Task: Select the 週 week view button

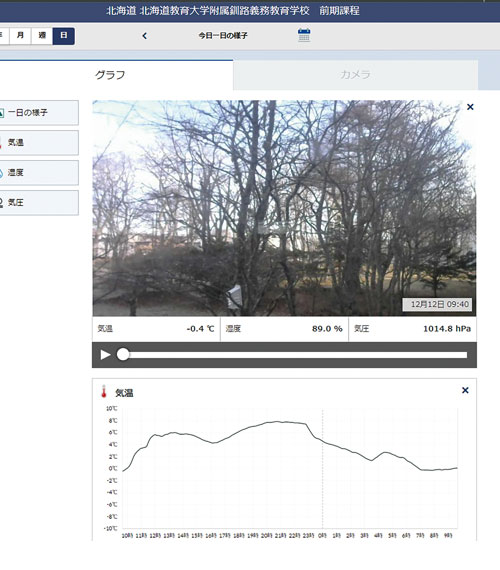Action: click(x=42, y=36)
